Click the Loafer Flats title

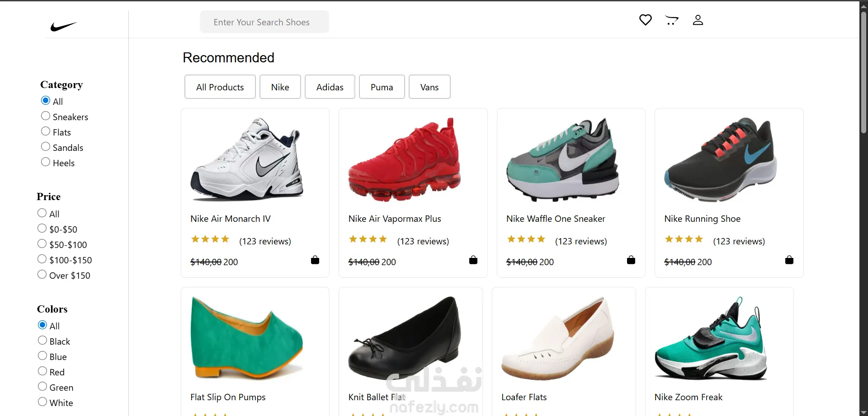pyautogui.click(x=524, y=397)
